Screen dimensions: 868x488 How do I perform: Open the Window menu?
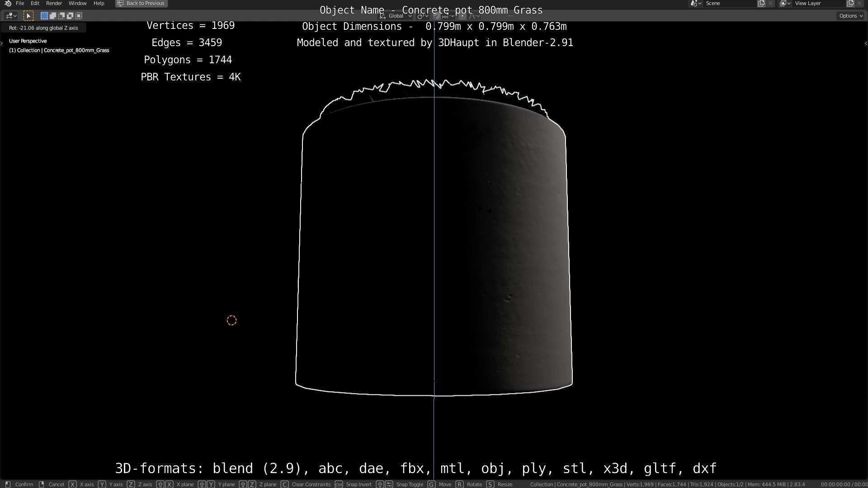(77, 3)
